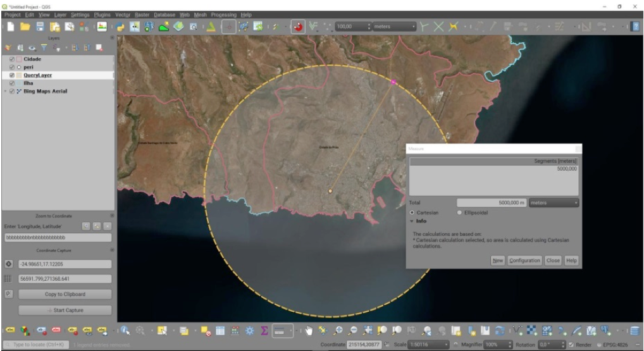Select the Pan Map hand tool

click(309, 330)
